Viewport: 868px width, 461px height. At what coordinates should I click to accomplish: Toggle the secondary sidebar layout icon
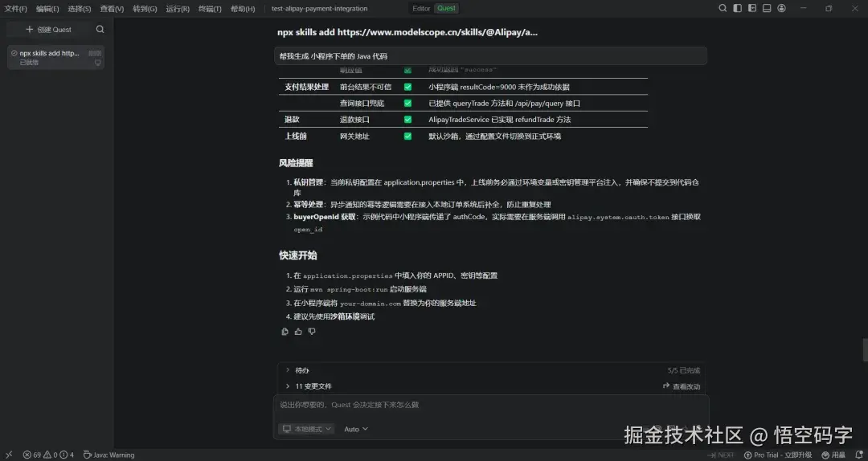coord(752,8)
